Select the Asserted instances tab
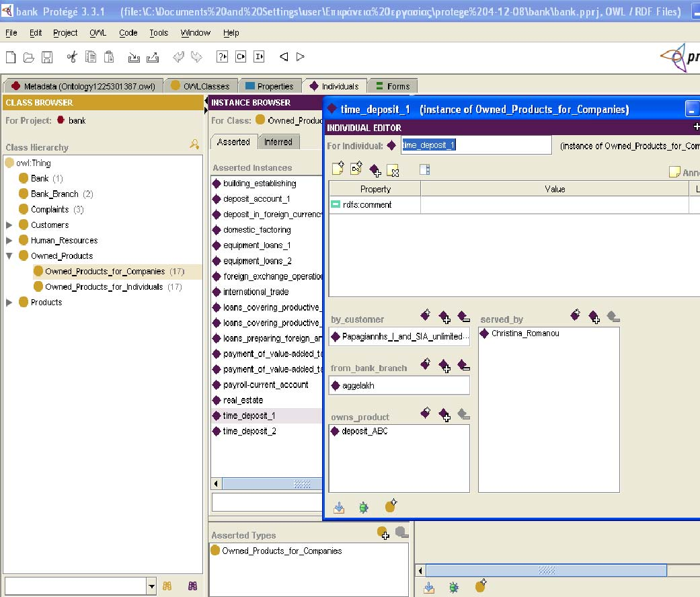The height and width of the screenshot is (597, 700). (233, 142)
